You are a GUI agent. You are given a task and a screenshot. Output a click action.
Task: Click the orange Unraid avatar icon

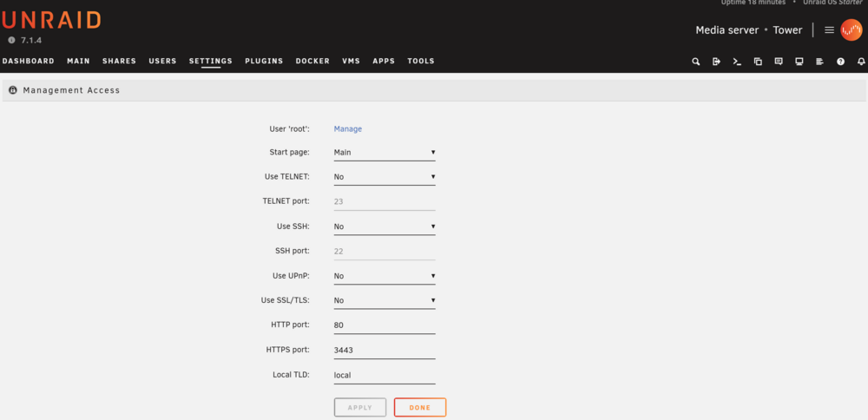click(851, 30)
